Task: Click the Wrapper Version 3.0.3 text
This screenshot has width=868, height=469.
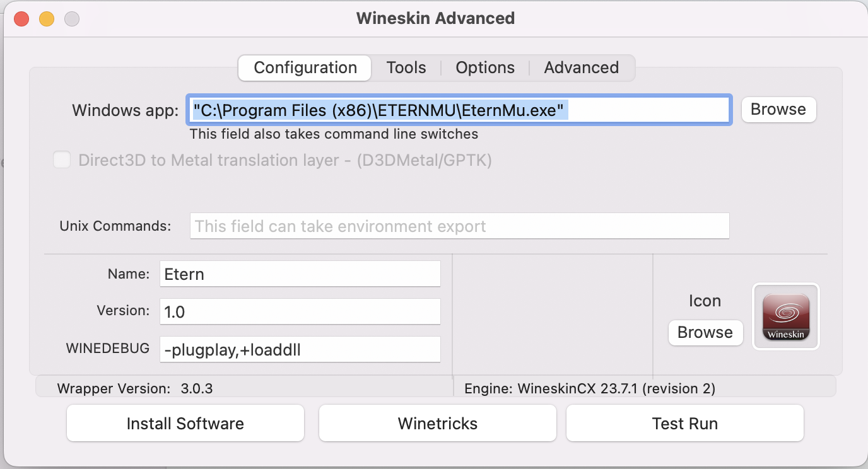Action: point(135,388)
